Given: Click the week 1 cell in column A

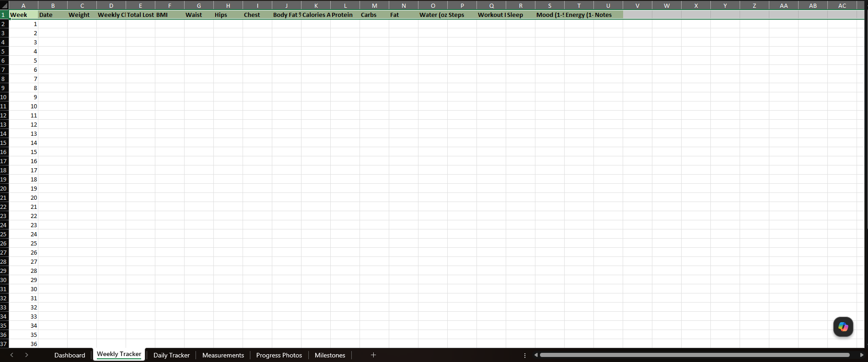Looking at the screenshot, I should 23,24.
